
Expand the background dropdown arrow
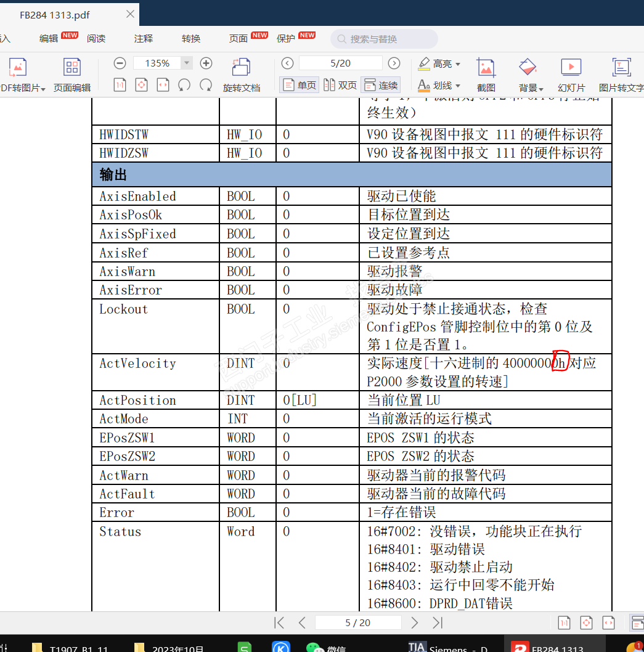541,89
